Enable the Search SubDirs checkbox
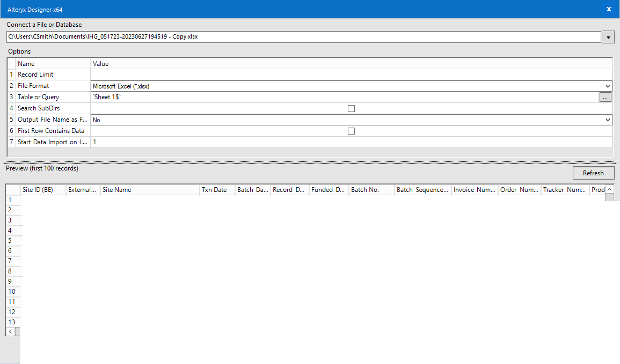 coord(351,108)
